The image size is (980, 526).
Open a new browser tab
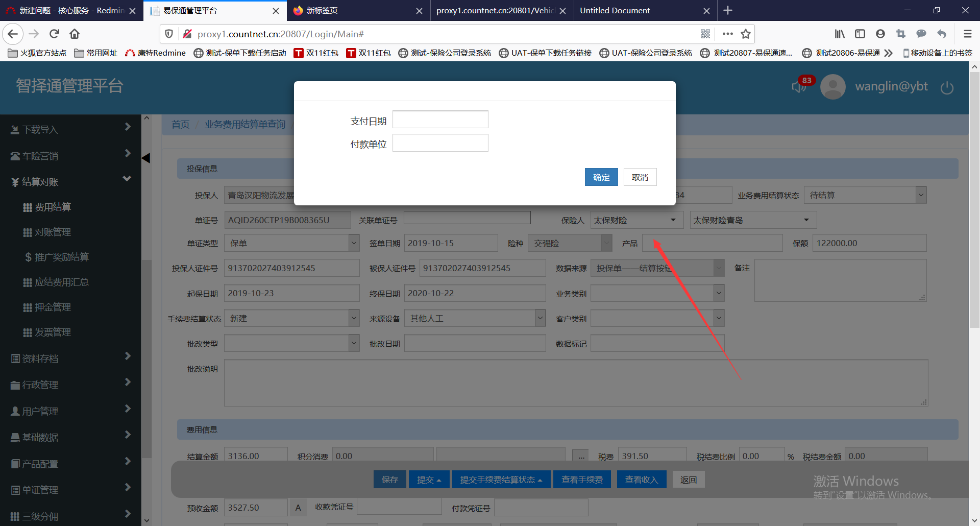728,10
